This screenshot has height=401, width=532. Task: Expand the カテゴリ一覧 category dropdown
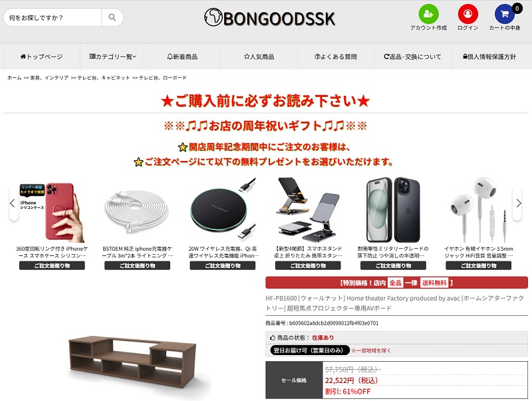[x=112, y=57]
